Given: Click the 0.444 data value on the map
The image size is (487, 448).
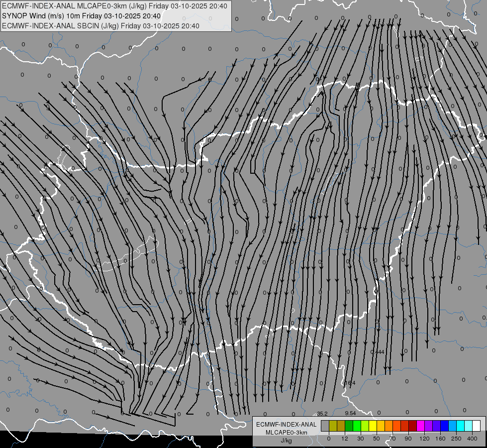Looking at the screenshot, I should (378, 352).
